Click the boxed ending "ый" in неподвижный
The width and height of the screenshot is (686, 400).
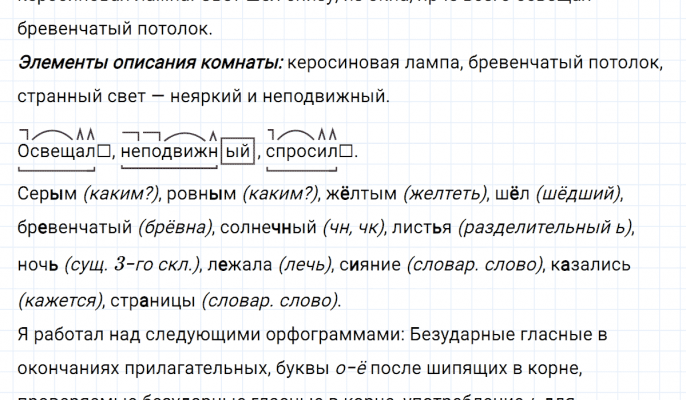(x=237, y=152)
